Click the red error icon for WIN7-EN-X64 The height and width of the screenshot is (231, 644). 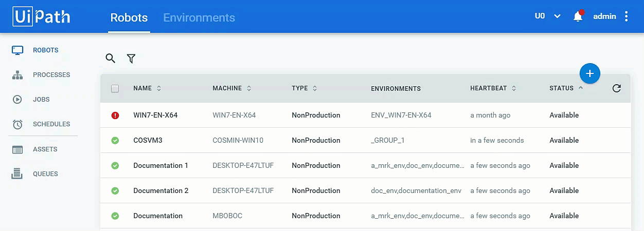point(115,115)
